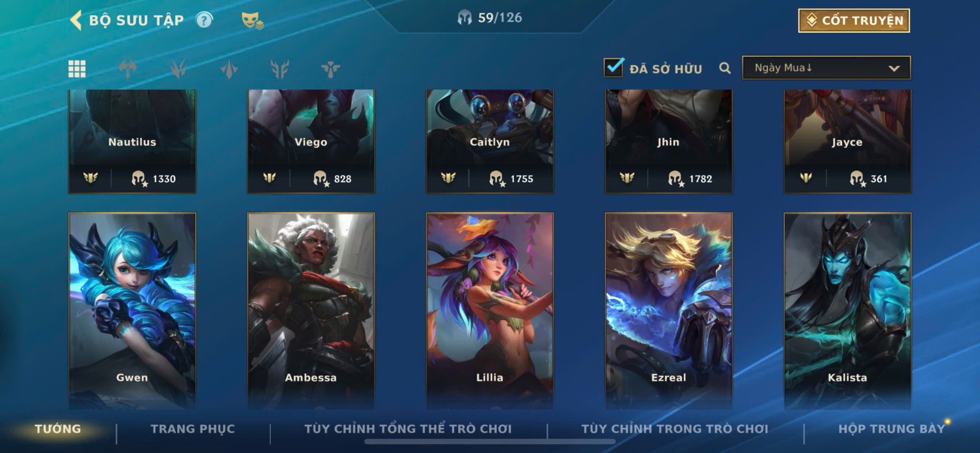Screen dimensions: 980x453
Task: Filter by the second role emblem icon
Action: [178, 69]
